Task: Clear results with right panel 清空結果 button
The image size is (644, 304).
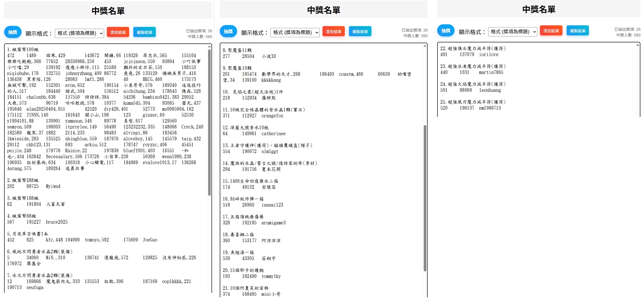Action: [551, 31]
